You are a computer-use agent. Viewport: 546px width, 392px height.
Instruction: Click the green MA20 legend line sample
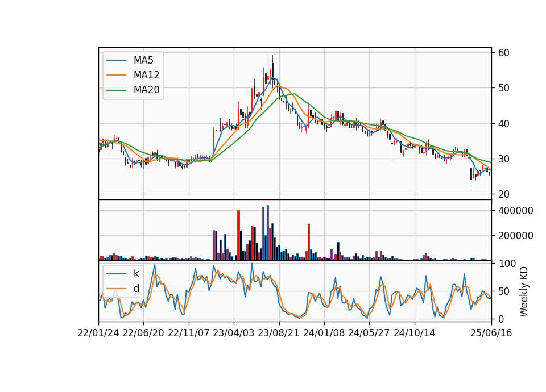coord(116,90)
